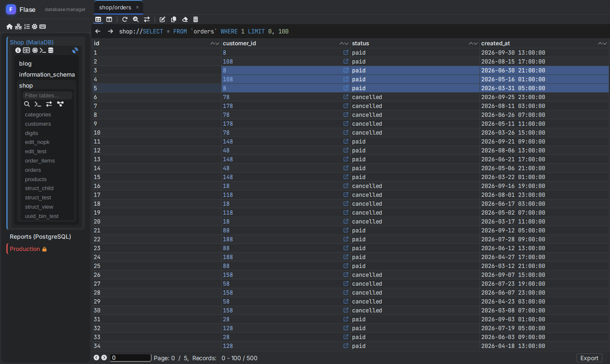The image size is (610, 364).
Task: Click the shop database transfer arrows icon
Action: pos(49,104)
